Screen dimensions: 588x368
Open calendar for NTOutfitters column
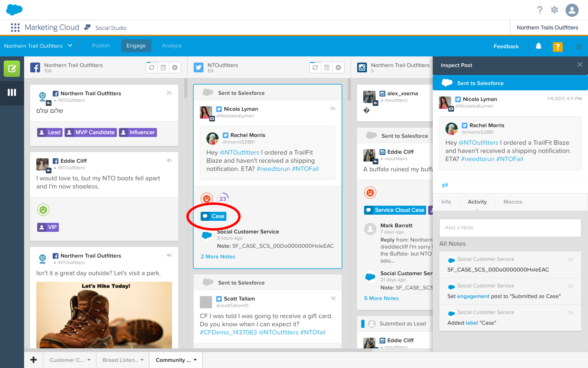click(326, 67)
